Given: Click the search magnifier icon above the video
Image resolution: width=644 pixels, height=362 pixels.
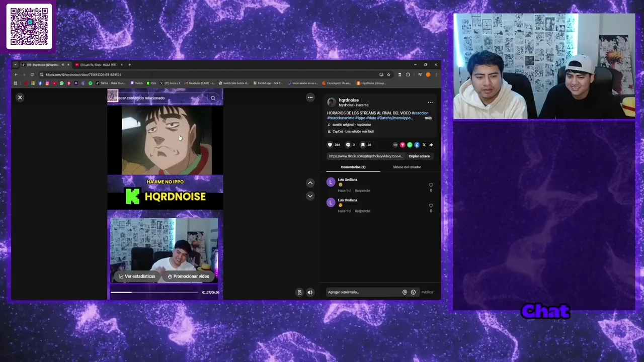Looking at the screenshot, I should coord(213,98).
